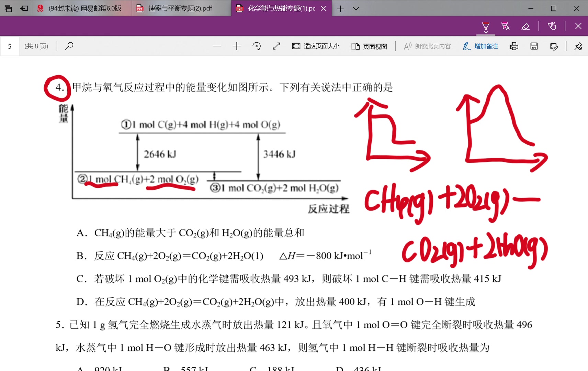This screenshot has width=588, height=371.
Task: Open the pen thickness and color dropdown
Action: 485,33
